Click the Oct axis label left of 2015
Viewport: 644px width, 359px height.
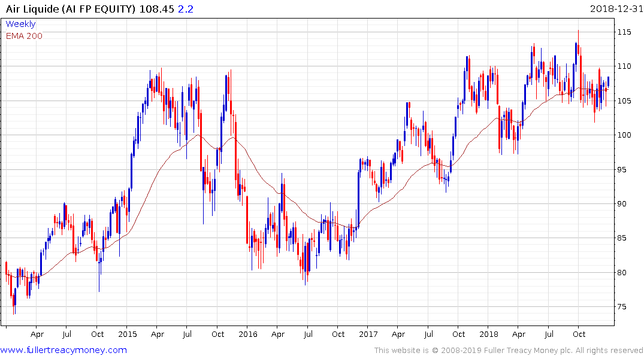click(97, 334)
